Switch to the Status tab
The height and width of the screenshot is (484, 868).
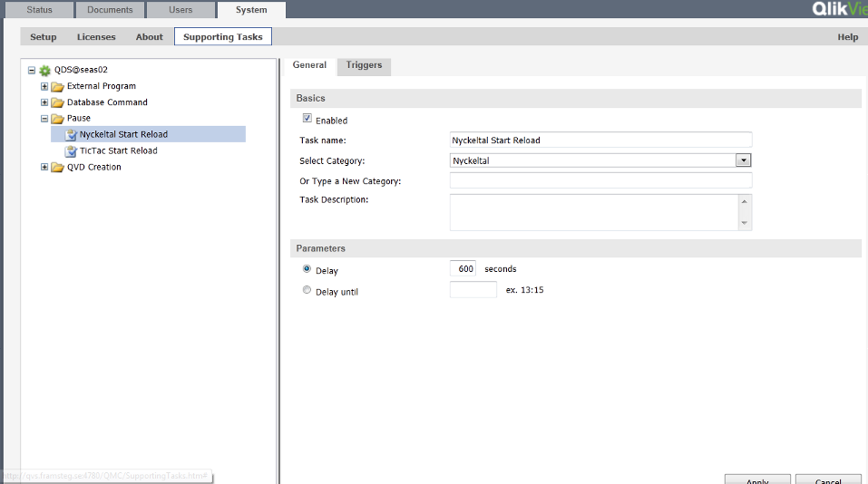[39, 9]
